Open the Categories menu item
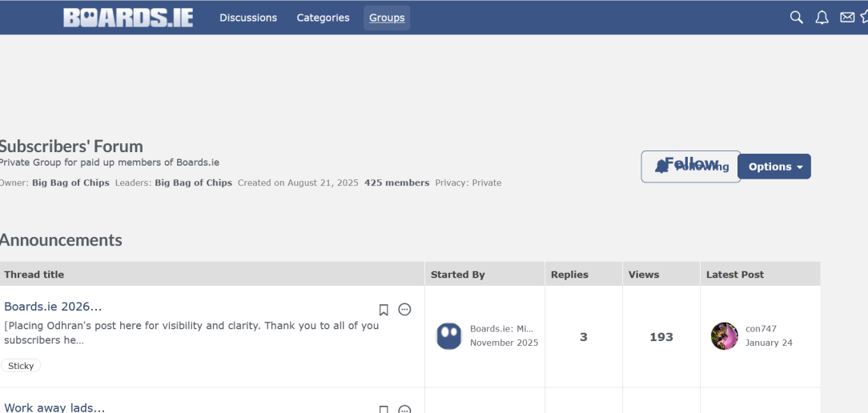Image resolution: width=868 pixels, height=413 pixels. tap(323, 18)
